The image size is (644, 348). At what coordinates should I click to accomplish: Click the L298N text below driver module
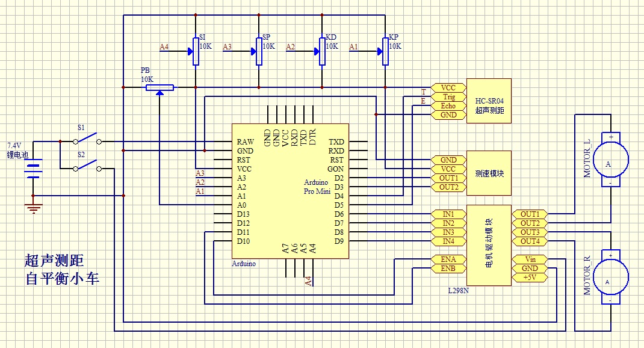coord(459,290)
